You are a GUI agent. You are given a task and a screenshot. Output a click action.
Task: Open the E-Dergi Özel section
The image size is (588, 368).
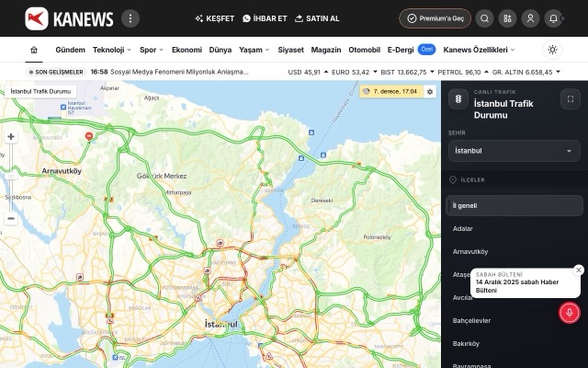coord(412,50)
